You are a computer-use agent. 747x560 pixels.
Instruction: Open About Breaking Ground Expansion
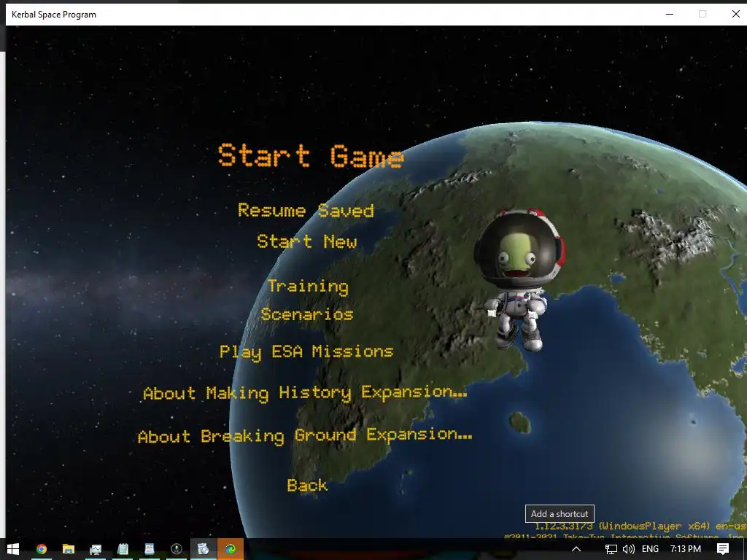point(305,436)
